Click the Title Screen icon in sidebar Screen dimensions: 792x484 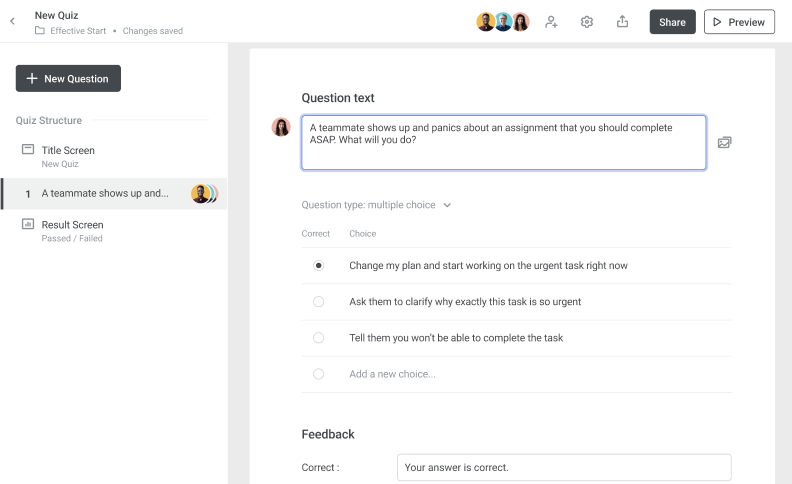[28, 150]
